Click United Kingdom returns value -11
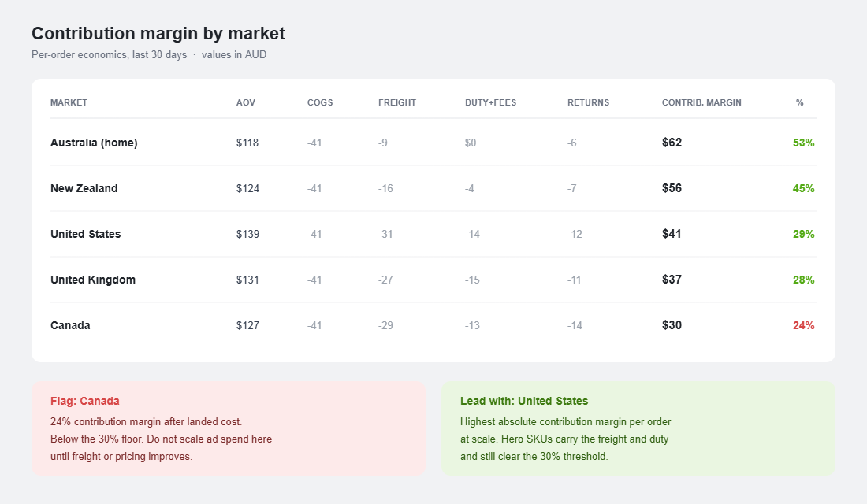This screenshot has width=867, height=504. 574,280
